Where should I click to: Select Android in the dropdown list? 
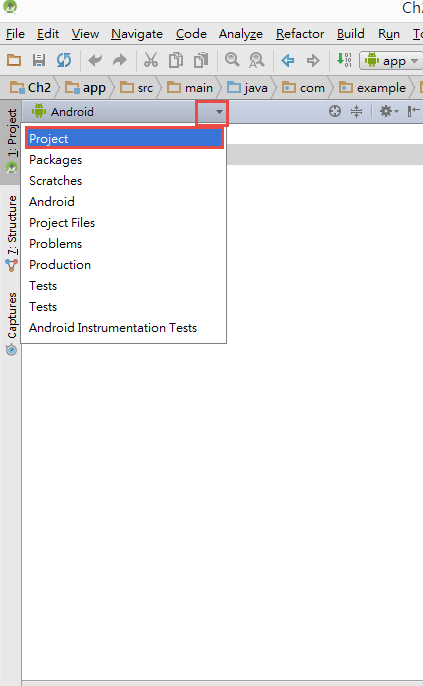pos(124,202)
